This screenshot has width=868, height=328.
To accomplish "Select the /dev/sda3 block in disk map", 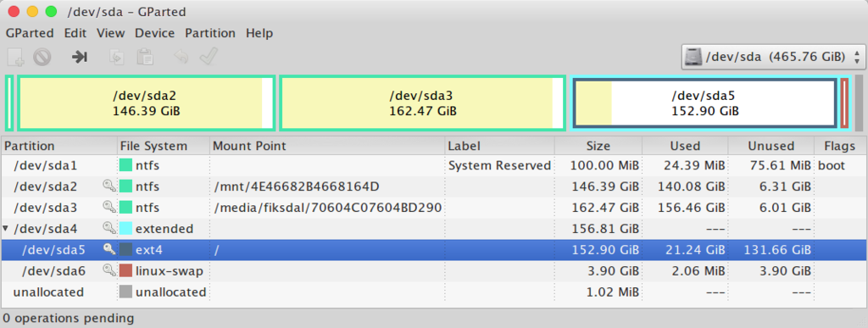I will pyautogui.click(x=423, y=103).
